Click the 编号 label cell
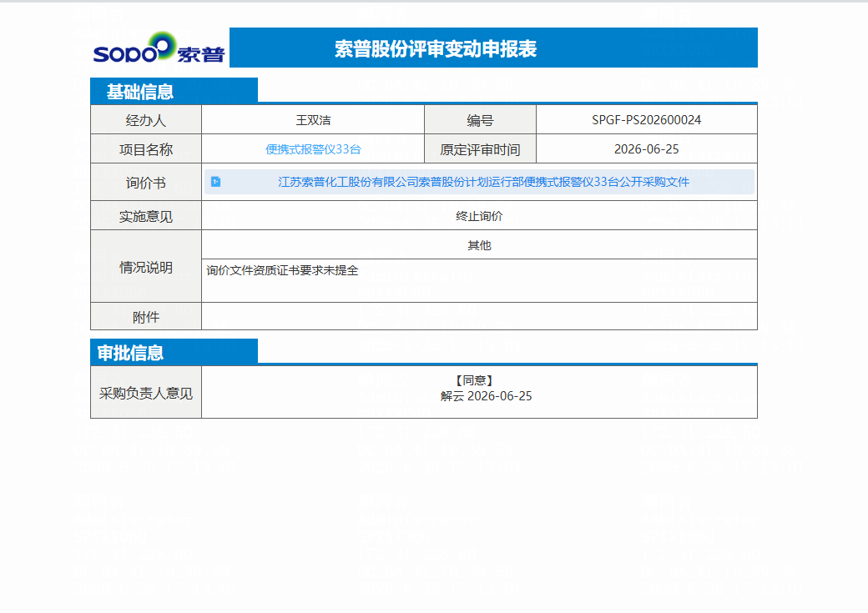 point(480,119)
